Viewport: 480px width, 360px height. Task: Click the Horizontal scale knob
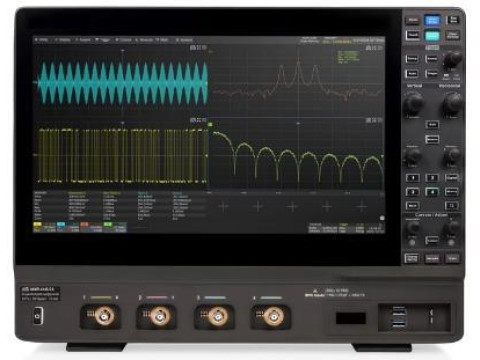coord(452,103)
